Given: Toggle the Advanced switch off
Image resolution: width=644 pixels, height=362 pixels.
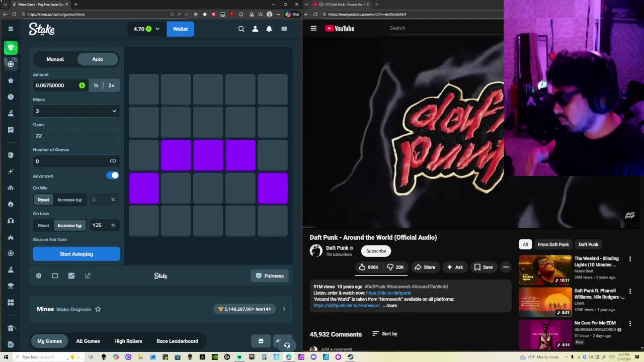Looking at the screenshot, I should click(x=113, y=175).
